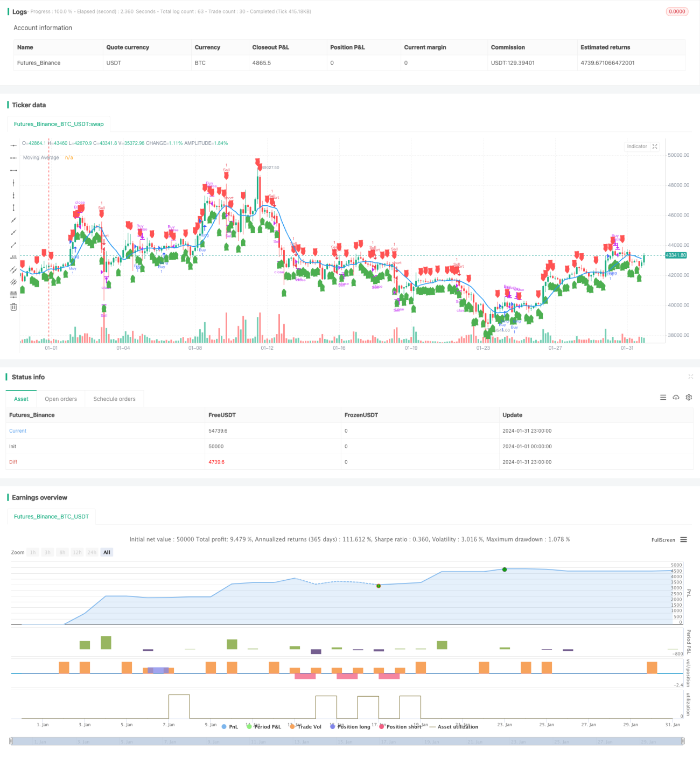Viewport: 700px width, 757px height.
Task: Open Status info settings gear
Action: [x=689, y=397]
